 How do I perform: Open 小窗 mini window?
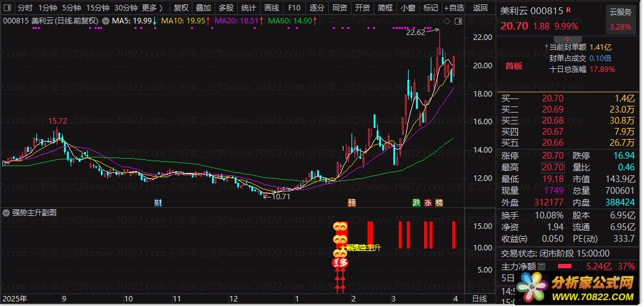pos(407,8)
